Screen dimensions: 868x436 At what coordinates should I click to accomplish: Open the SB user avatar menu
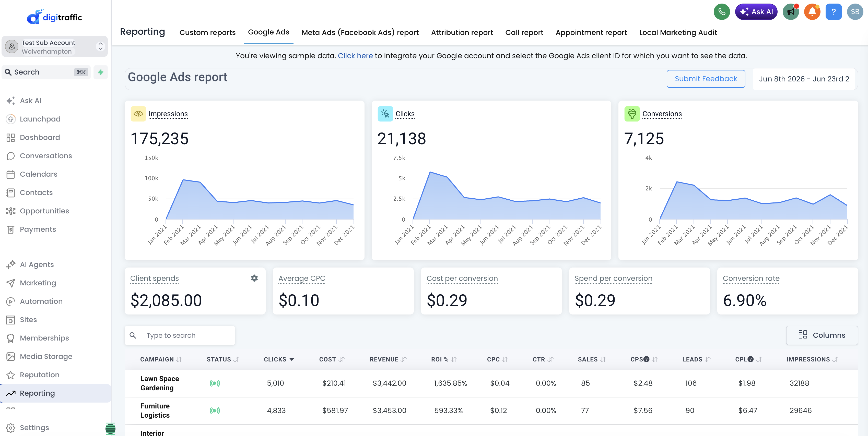pos(855,12)
